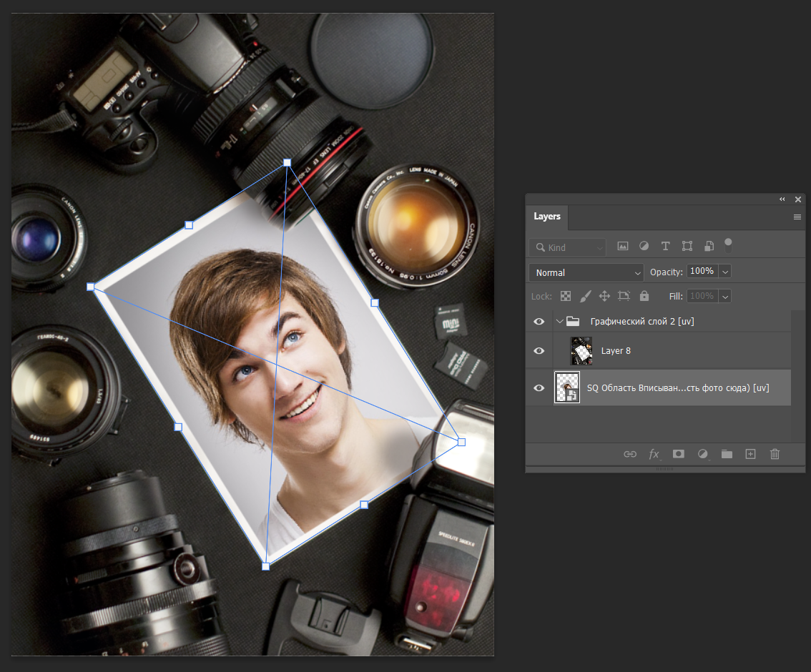Image resolution: width=811 pixels, height=672 pixels.
Task: Select the Layers tab
Action: coord(547,217)
